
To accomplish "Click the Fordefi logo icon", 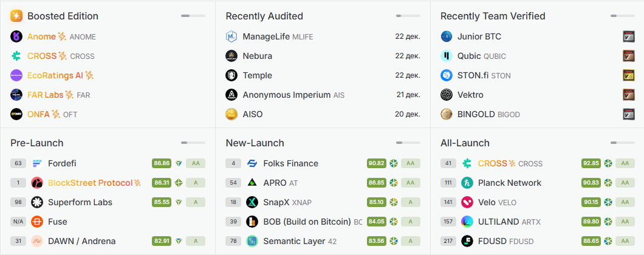I will pyautogui.click(x=37, y=163).
